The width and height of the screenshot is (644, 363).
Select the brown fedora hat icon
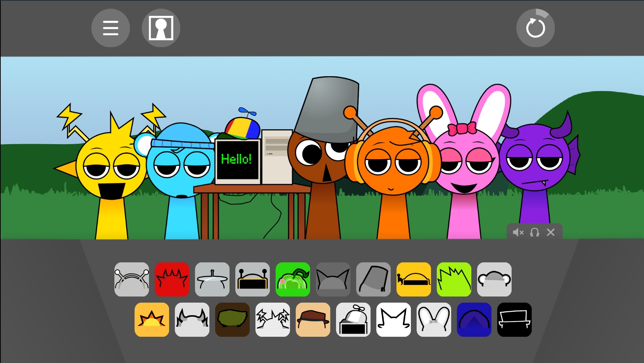tap(313, 320)
